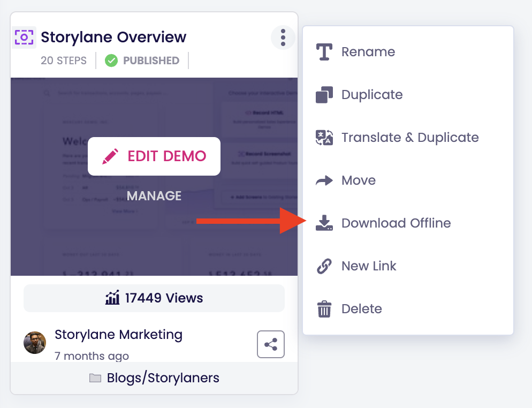Choose Duplicate in the context menu
Image resolution: width=532 pixels, height=408 pixels.
click(x=408, y=95)
